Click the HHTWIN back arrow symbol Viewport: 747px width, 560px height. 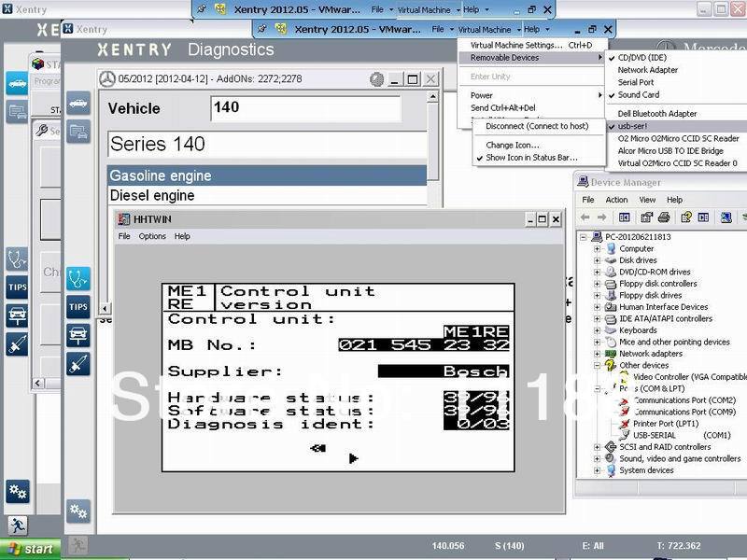317,448
